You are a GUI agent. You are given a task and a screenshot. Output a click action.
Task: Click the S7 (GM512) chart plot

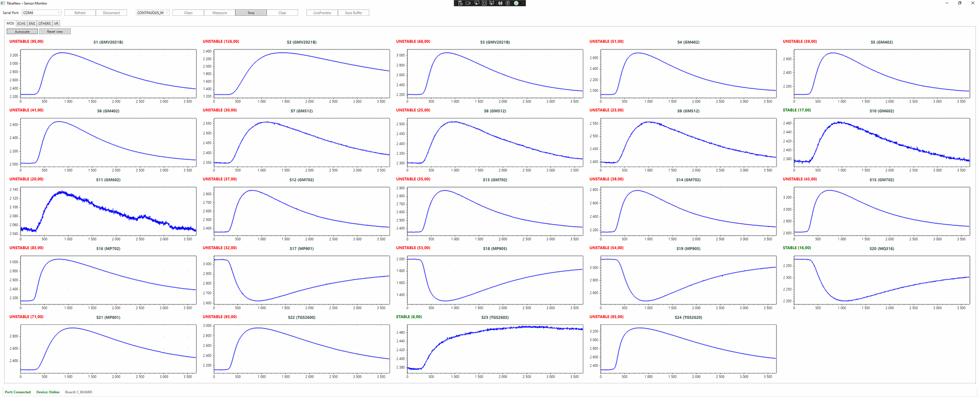pos(302,143)
